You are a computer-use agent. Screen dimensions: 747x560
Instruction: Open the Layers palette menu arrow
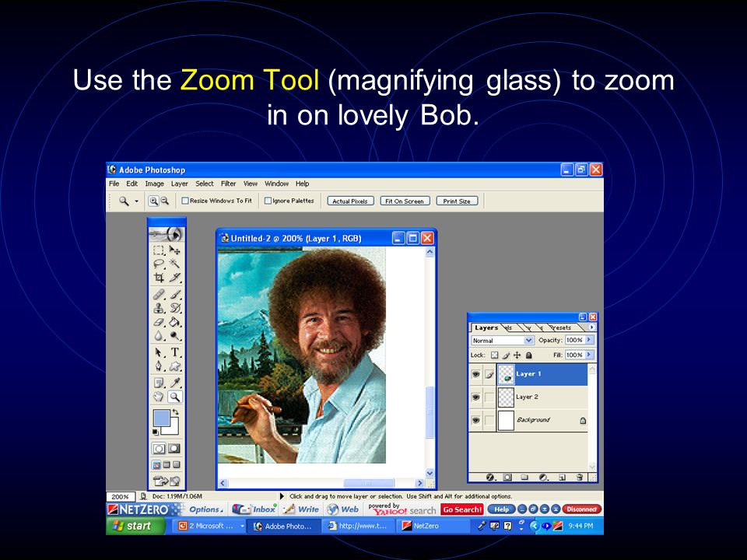[591, 327]
